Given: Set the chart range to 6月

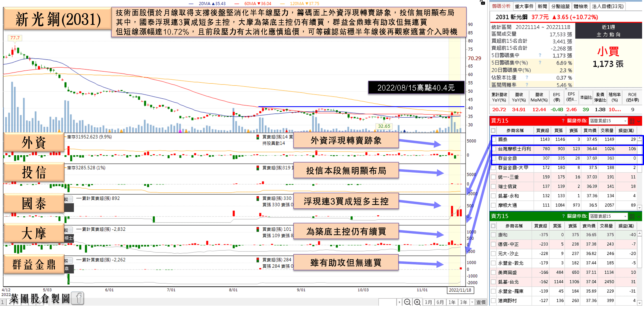Looking at the screenshot, I should click(440, 302).
